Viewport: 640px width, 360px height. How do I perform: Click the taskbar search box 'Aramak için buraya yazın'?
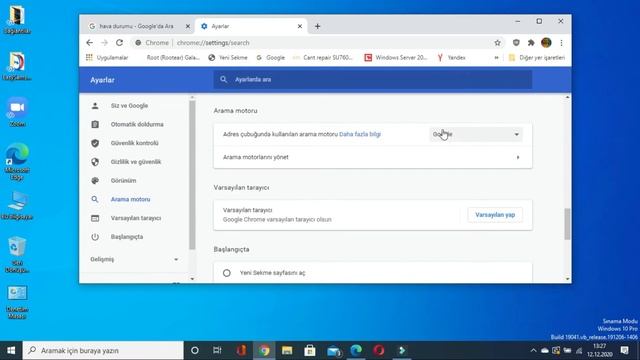[103, 351]
